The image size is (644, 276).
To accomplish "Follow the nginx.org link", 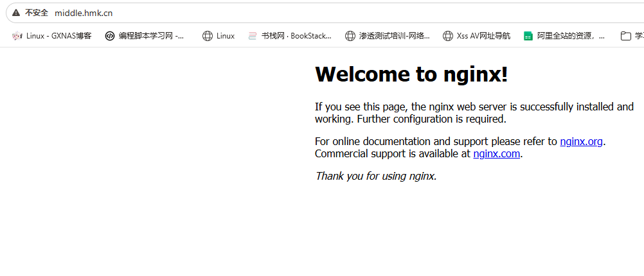I will coord(581,141).
